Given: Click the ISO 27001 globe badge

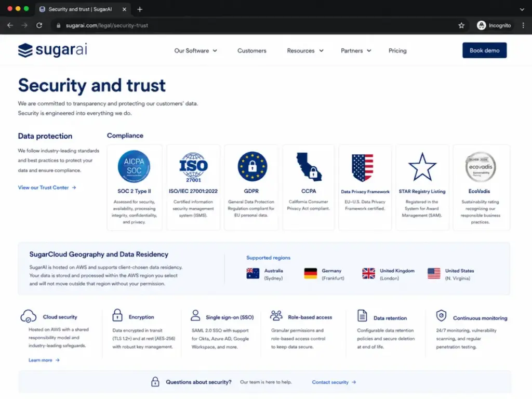Looking at the screenshot, I should pyautogui.click(x=193, y=167).
